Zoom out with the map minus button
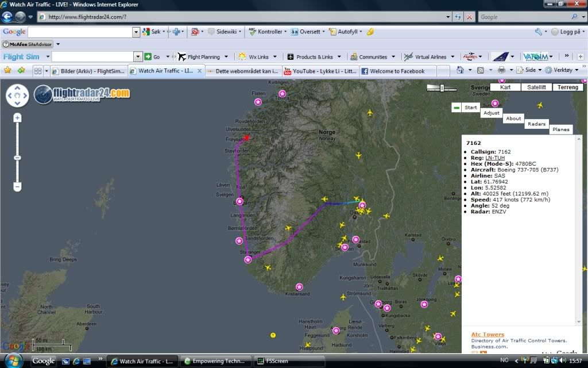This screenshot has width=588, height=368. pos(17,186)
